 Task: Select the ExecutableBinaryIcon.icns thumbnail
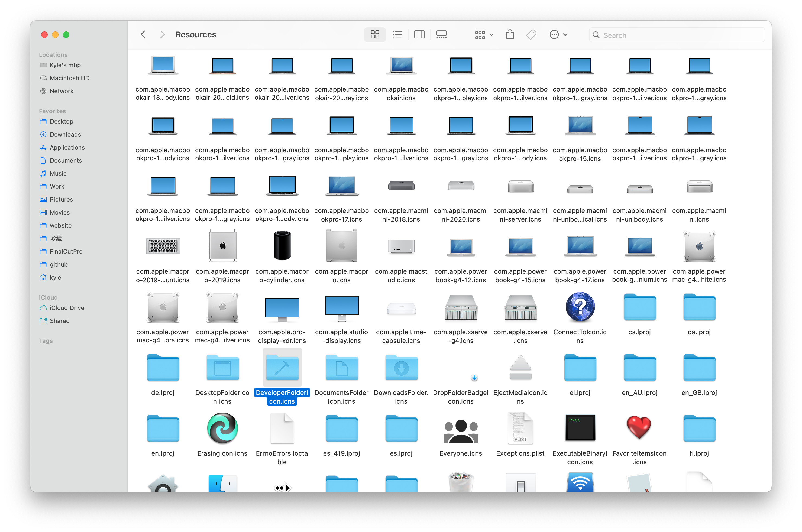tap(580, 427)
